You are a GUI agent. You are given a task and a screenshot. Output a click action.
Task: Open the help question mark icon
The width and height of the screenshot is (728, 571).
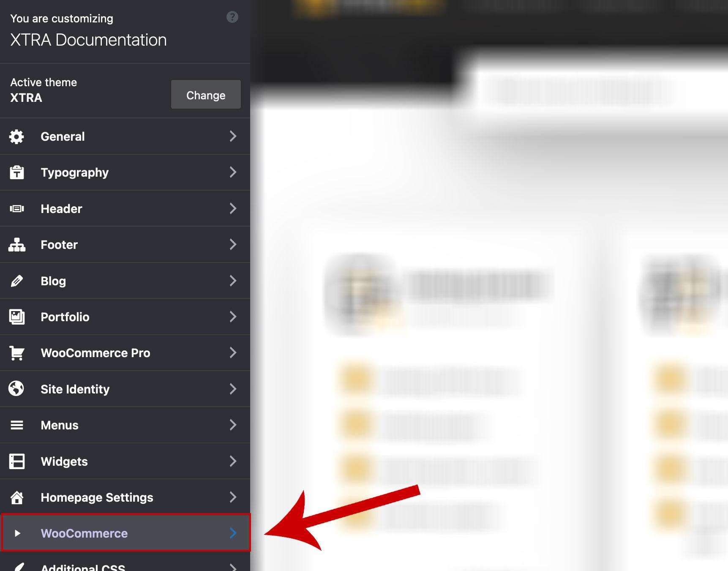(x=232, y=17)
